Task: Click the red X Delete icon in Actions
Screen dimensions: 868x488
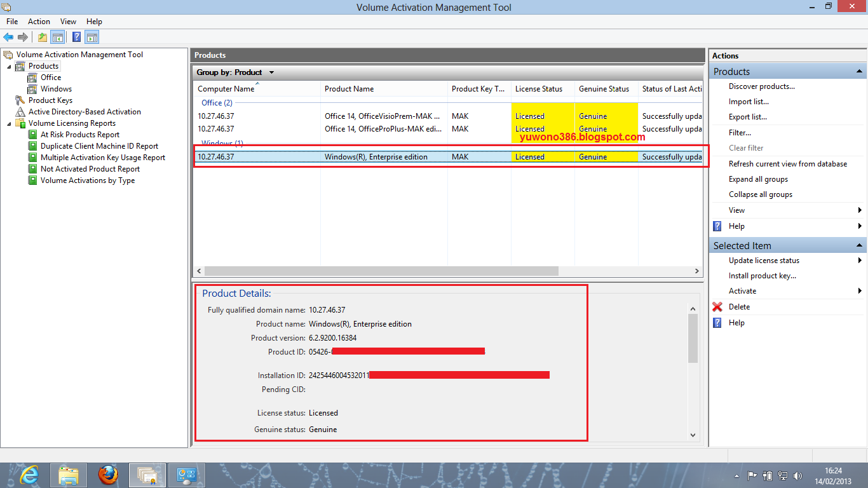Action: (717, 307)
